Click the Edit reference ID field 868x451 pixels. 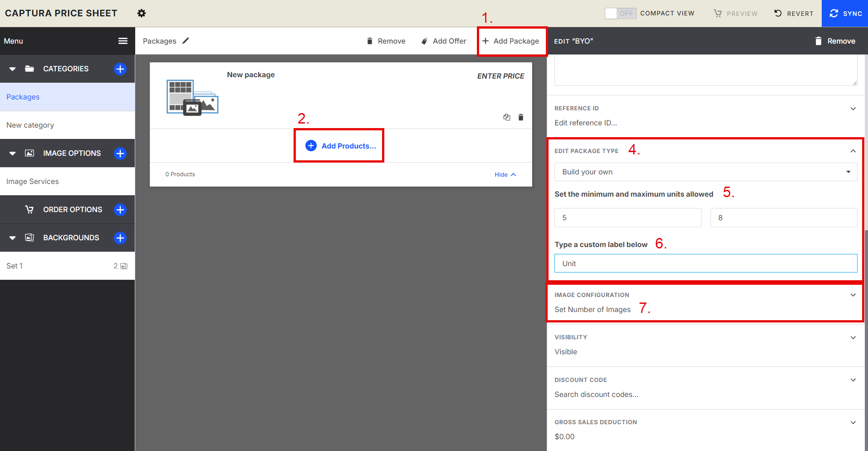click(x=586, y=123)
